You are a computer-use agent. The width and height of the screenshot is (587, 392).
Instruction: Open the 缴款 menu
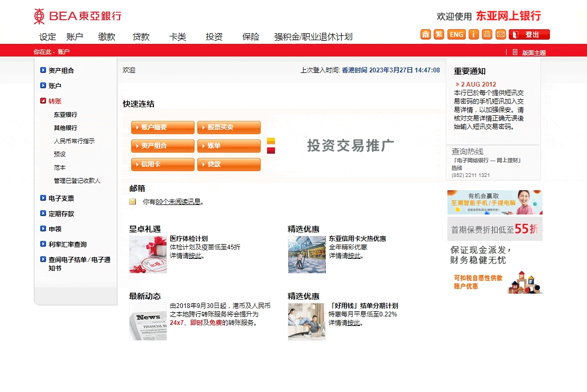[107, 36]
